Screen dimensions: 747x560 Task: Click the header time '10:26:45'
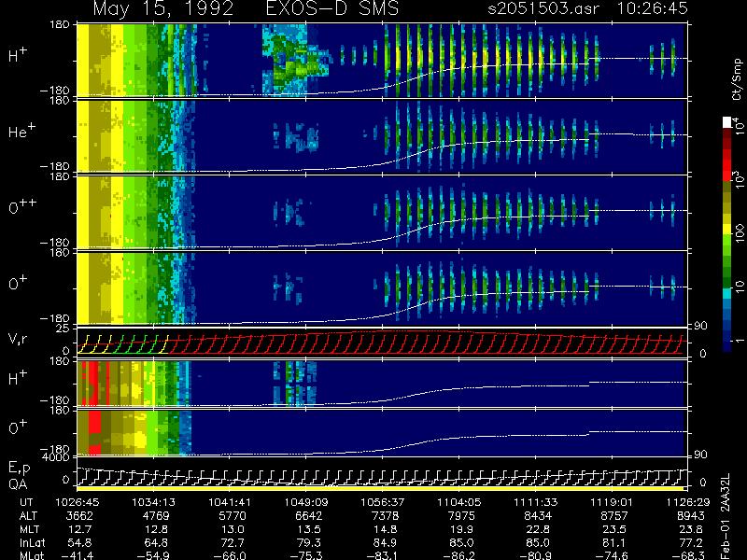click(x=652, y=8)
